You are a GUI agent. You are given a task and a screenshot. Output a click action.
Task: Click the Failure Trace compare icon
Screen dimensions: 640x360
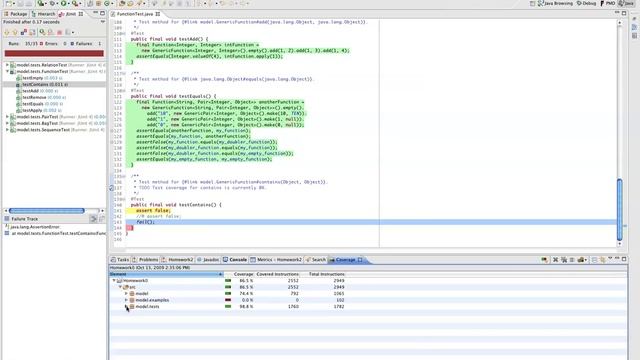pyautogui.click(x=102, y=219)
